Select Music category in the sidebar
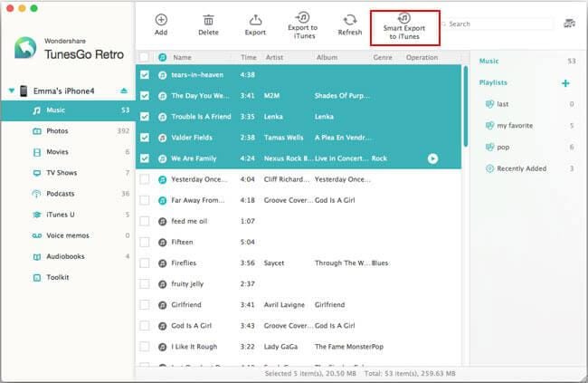 tap(68, 110)
